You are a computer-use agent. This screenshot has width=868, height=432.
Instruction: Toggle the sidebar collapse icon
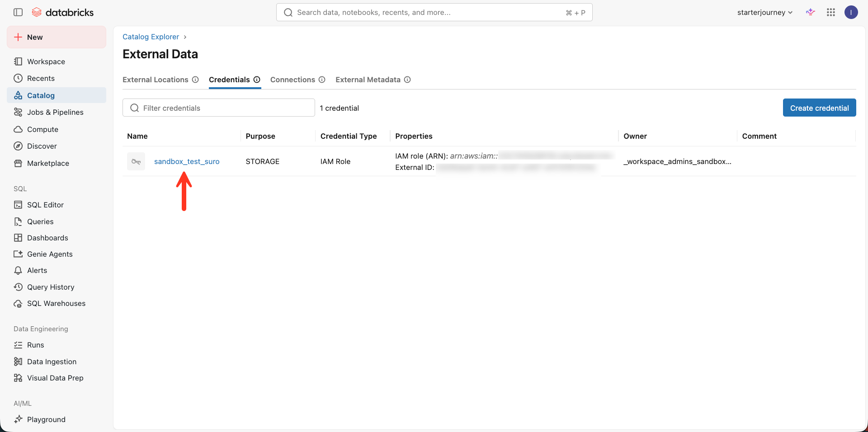click(x=18, y=12)
